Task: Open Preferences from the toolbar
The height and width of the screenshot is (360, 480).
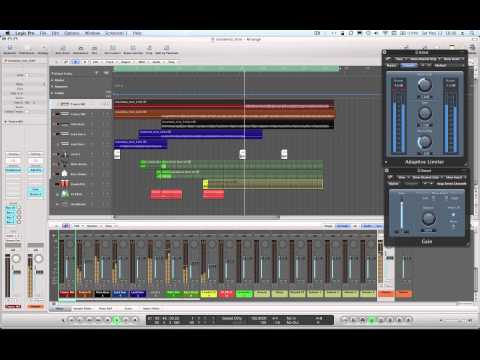Action: click(x=26, y=49)
